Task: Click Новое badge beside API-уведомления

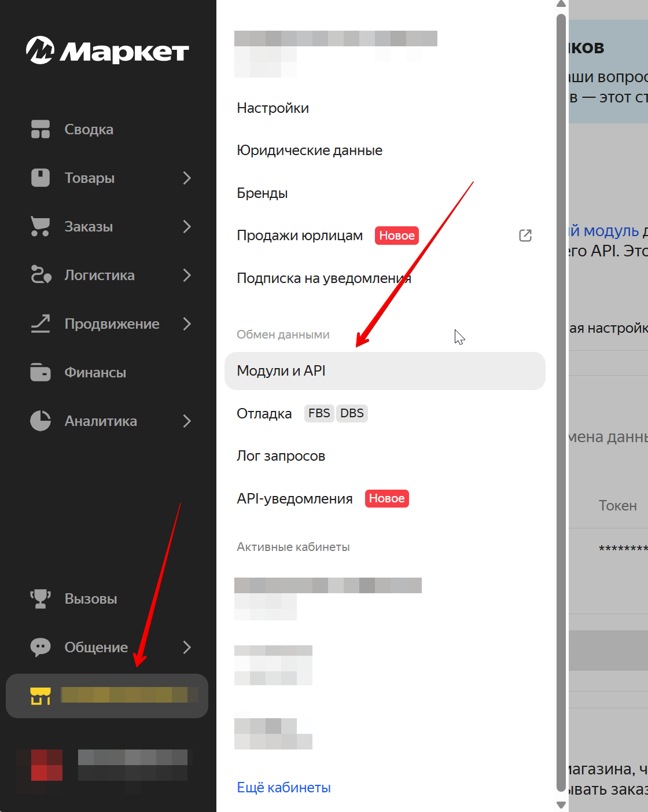Action: [386, 498]
